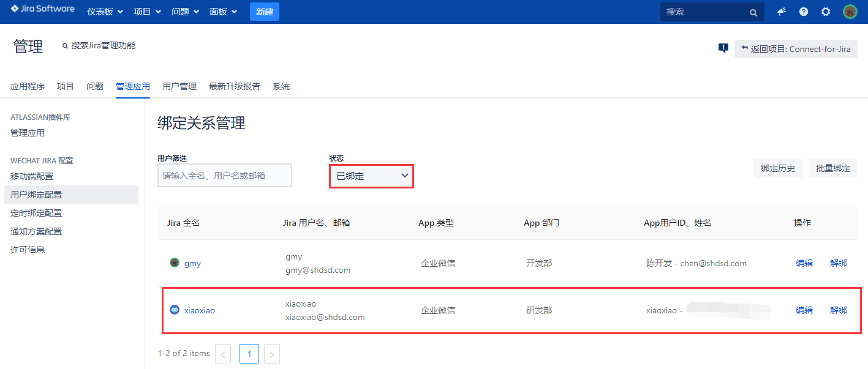This screenshot has width=868, height=369.
Task: Expand the 仪表板 dropdown menu
Action: pos(105,12)
